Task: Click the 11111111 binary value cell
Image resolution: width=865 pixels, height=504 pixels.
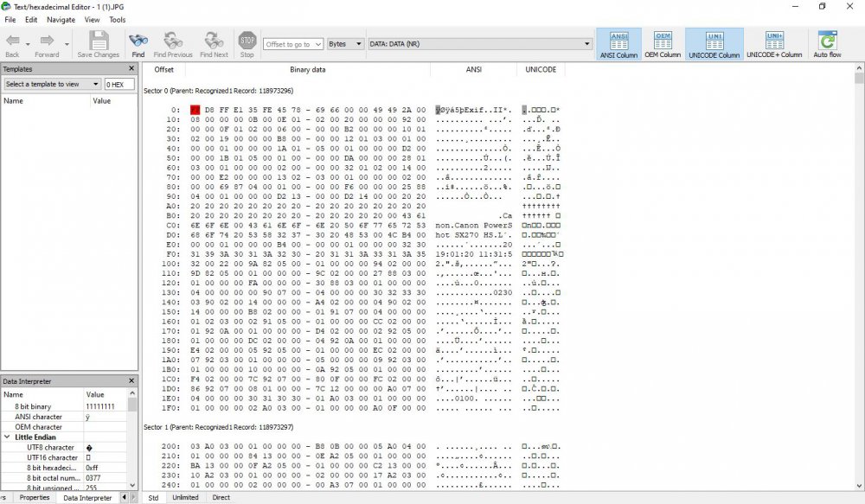Action: [x=105, y=406]
